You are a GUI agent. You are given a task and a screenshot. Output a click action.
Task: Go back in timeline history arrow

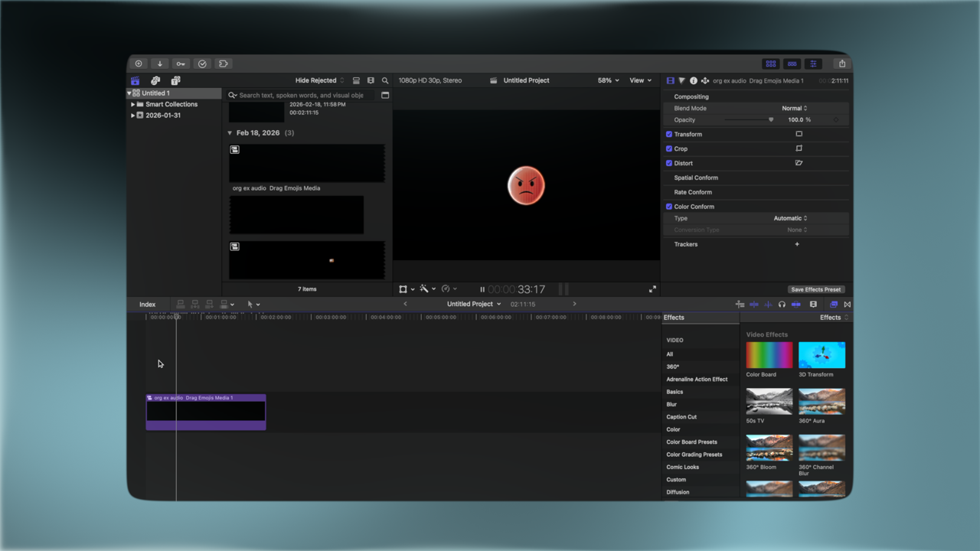406,304
